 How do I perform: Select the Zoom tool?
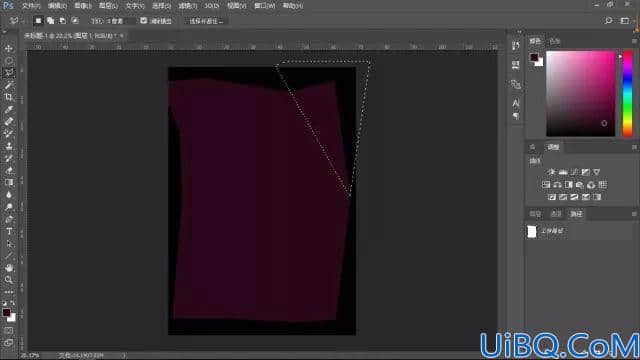point(9,280)
